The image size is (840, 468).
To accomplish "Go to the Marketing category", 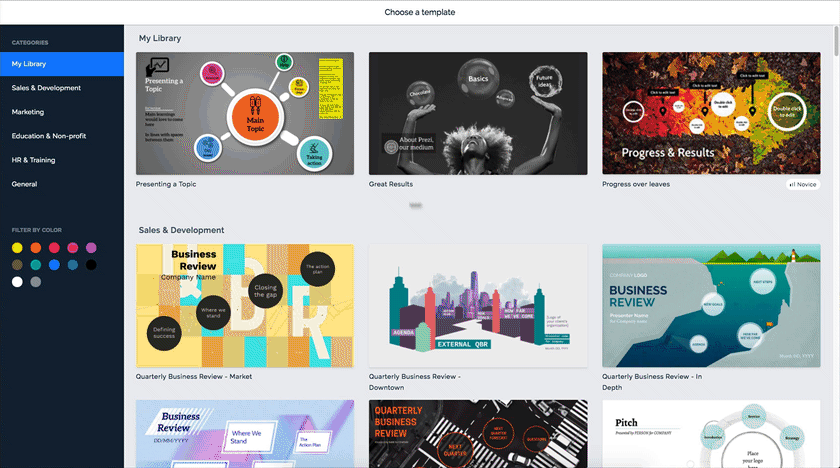I will 28,112.
